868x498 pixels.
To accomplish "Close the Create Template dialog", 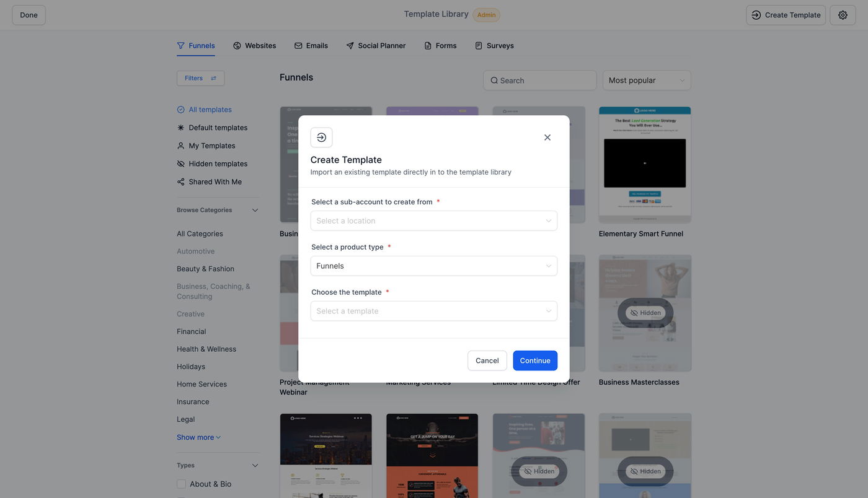I will [547, 138].
